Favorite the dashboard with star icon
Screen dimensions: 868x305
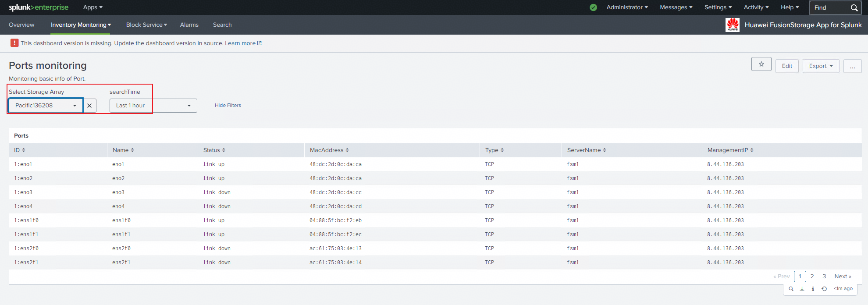[x=761, y=64]
